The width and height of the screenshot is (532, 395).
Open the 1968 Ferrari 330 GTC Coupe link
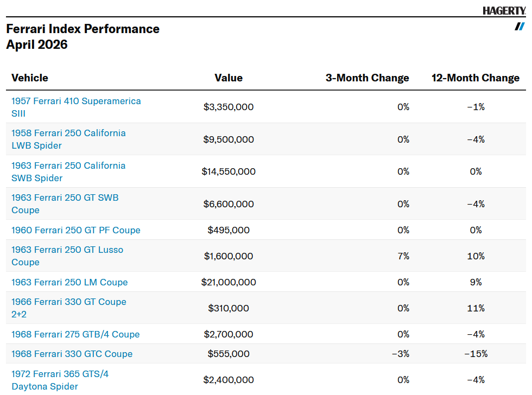click(x=72, y=354)
